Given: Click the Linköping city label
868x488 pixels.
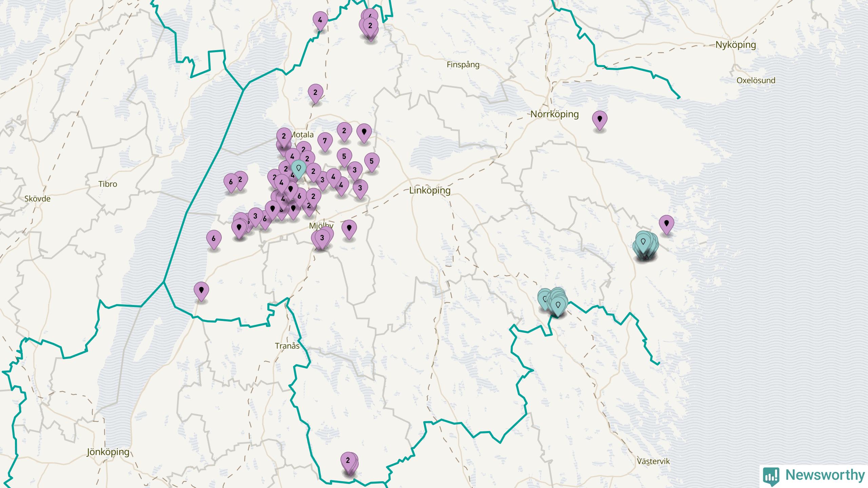Looking at the screenshot, I should click(430, 190).
